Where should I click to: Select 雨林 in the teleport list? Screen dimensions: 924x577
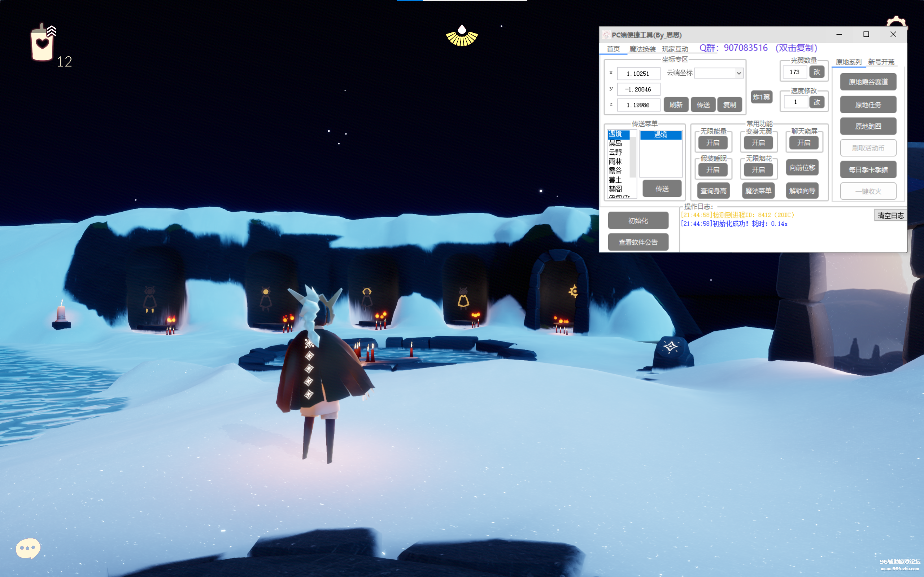point(615,162)
